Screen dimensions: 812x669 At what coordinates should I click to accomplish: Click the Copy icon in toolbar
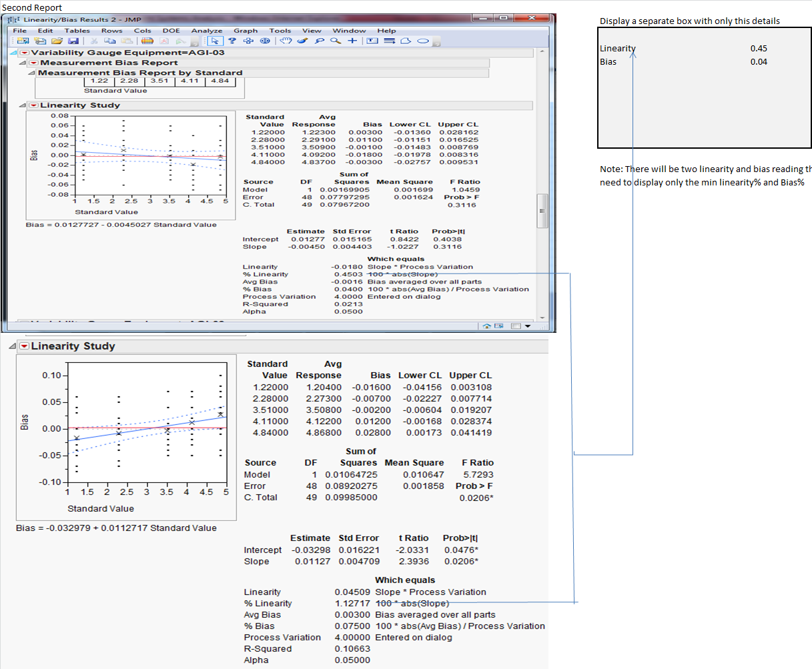point(109,41)
